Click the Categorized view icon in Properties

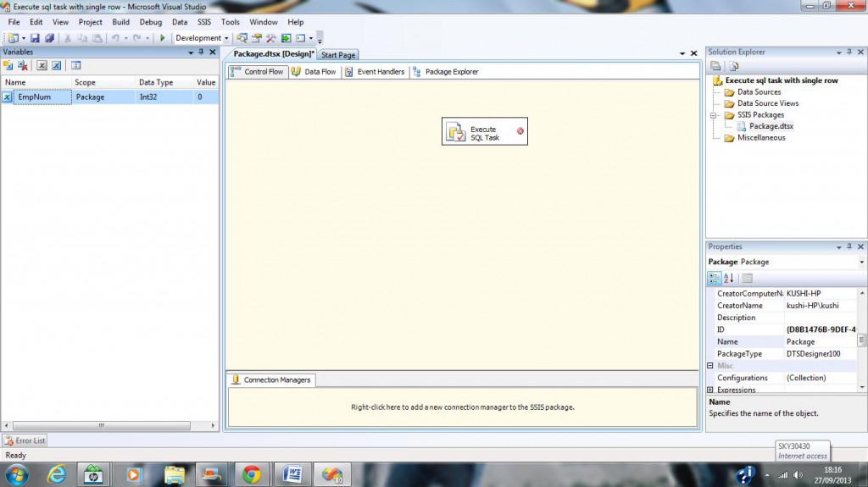coord(715,278)
